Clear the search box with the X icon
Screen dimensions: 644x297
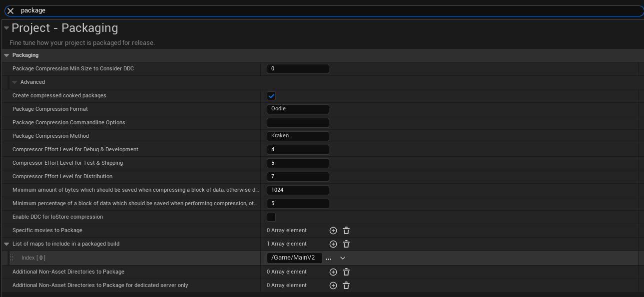point(10,10)
